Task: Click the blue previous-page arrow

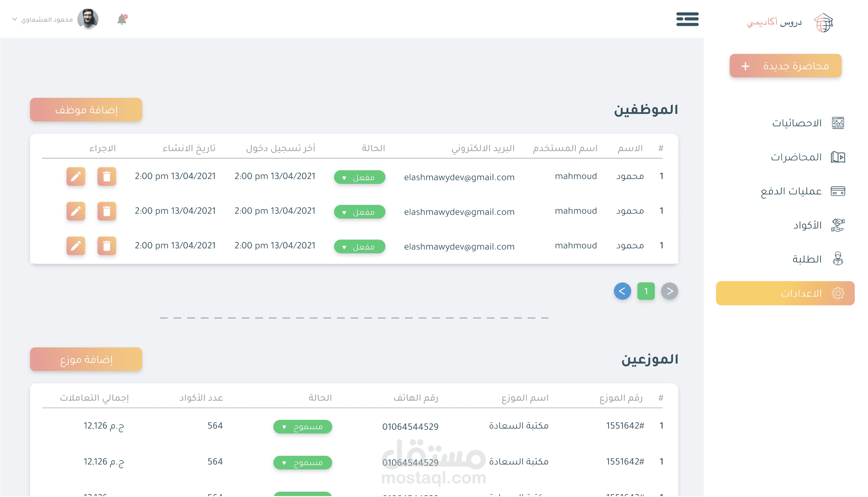Action: click(622, 291)
